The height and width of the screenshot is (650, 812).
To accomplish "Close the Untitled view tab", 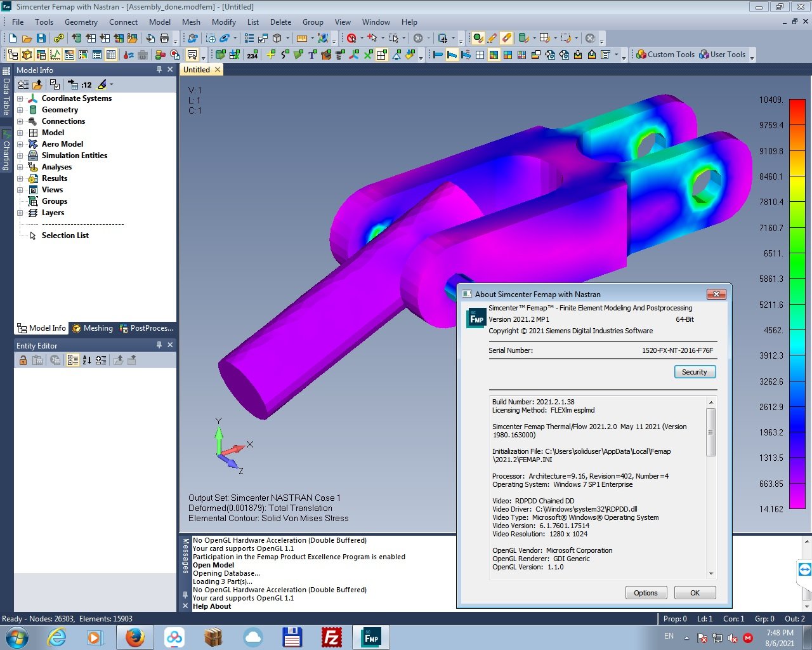I will coord(218,70).
